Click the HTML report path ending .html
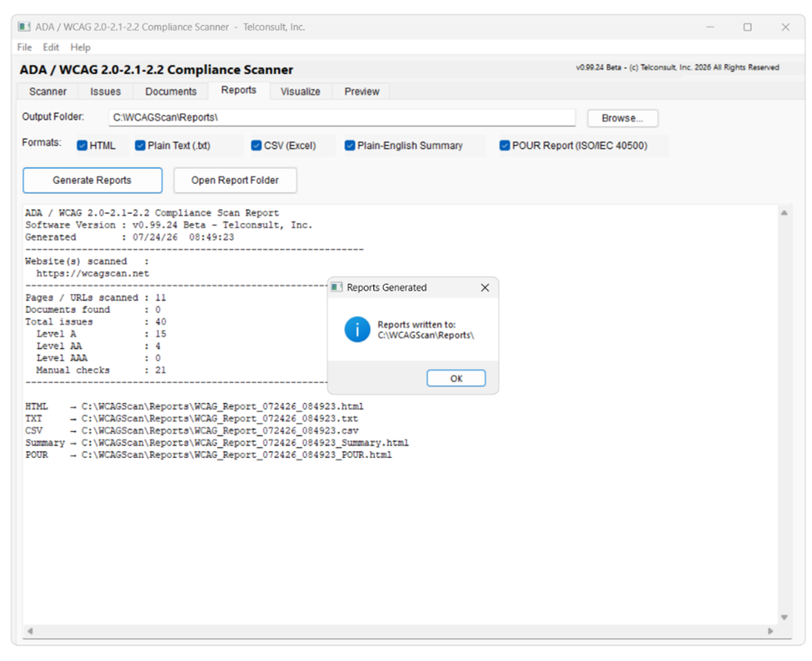 click(194, 406)
